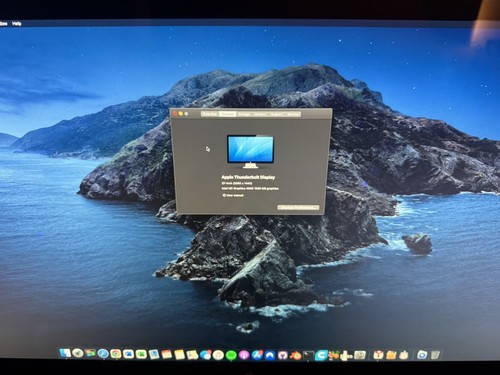Launch Safari from the dock
Screen dimensions: 500x375
pos(103,354)
